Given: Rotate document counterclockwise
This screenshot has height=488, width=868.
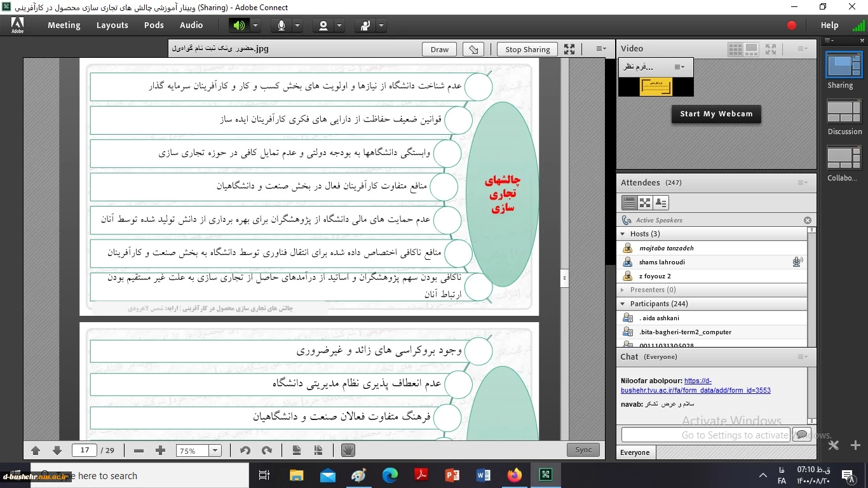Looking at the screenshot, I should (245, 451).
